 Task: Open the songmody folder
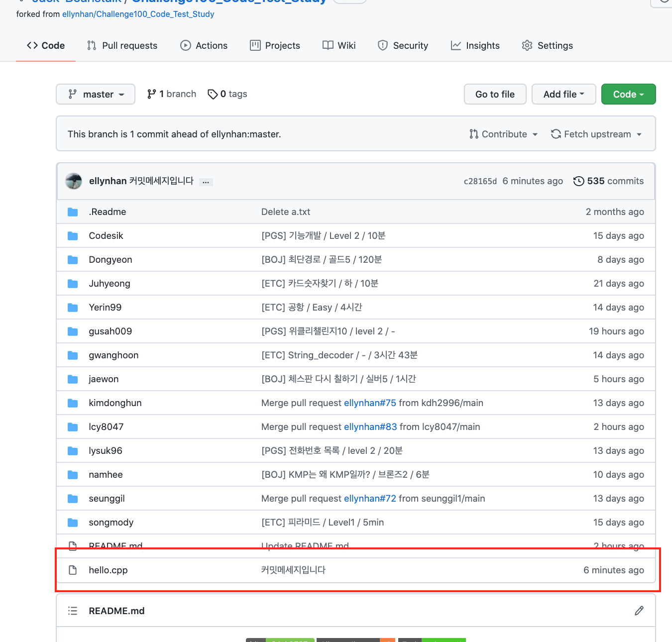[x=111, y=522]
